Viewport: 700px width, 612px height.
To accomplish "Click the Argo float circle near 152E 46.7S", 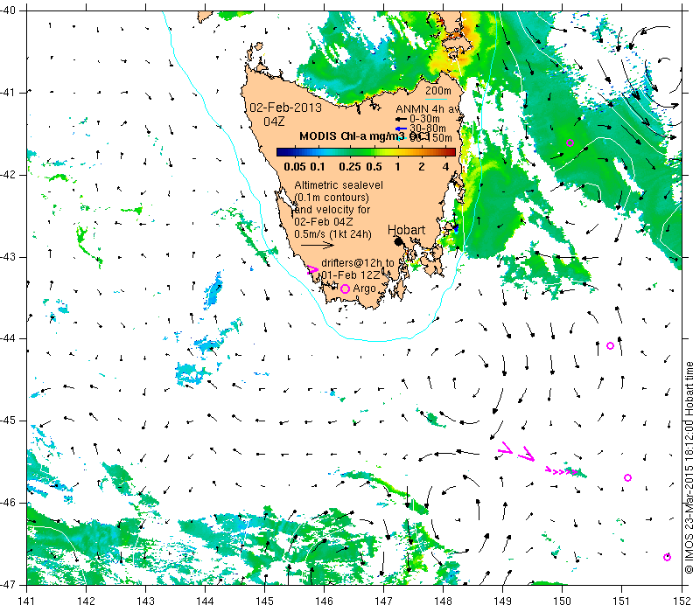I will (x=667, y=557).
